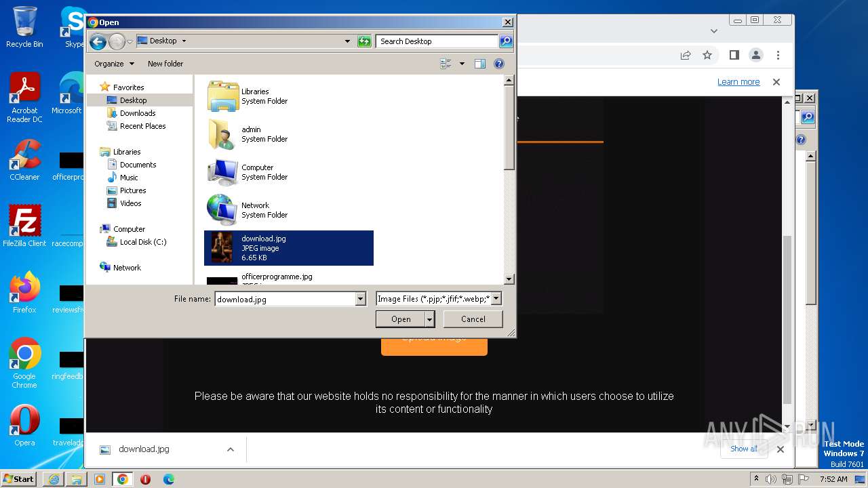Open the Recycle Bin desktop icon
Image resolution: width=868 pixels, height=488 pixels.
tap(24, 27)
